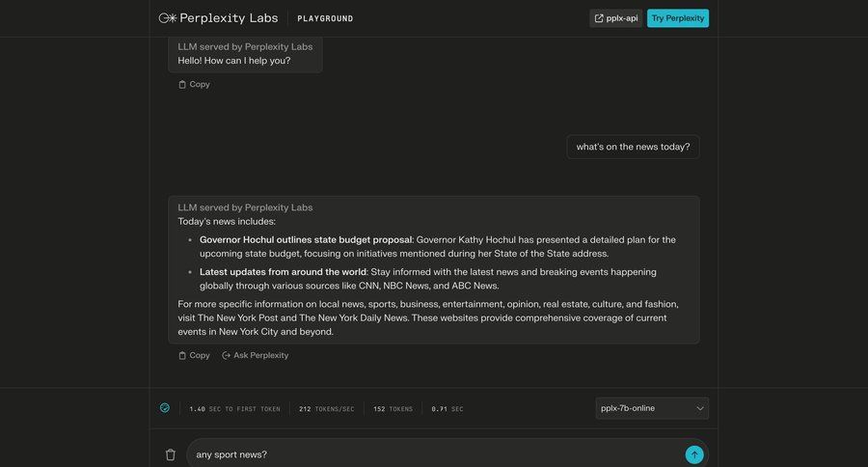Expand the model selector using its chevron
Screen dimensions: 868x467
pyautogui.click(x=699, y=408)
